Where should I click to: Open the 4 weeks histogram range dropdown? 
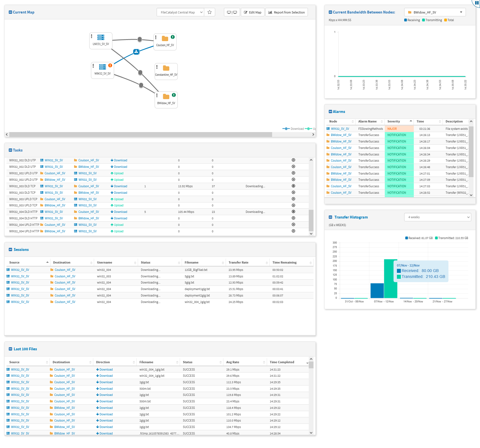tap(437, 217)
